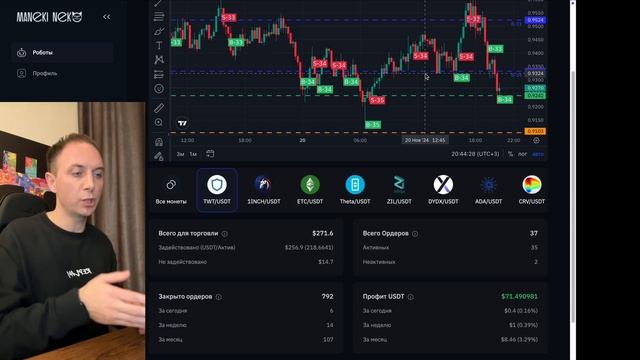Click the TradingView logo on chart
The width and height of the screenshot is (640, 360).
182,123
